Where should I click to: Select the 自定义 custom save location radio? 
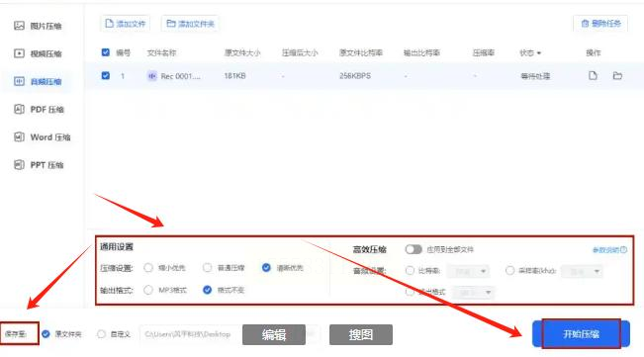coord(101,334)
